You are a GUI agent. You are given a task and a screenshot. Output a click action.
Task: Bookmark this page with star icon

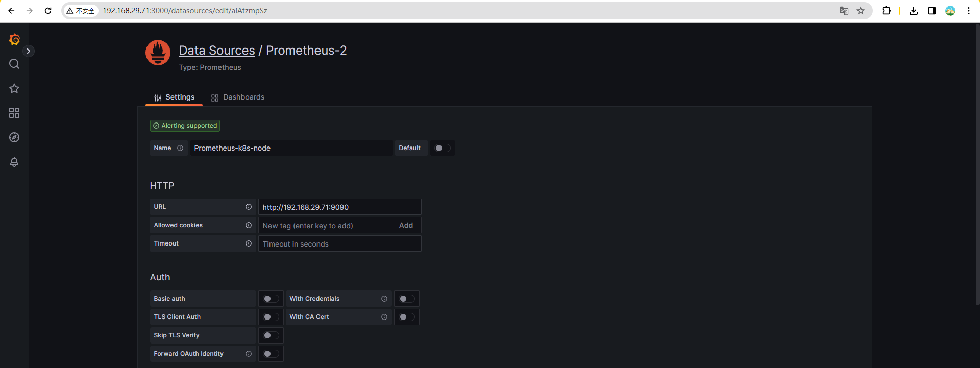tap(861, 11)
